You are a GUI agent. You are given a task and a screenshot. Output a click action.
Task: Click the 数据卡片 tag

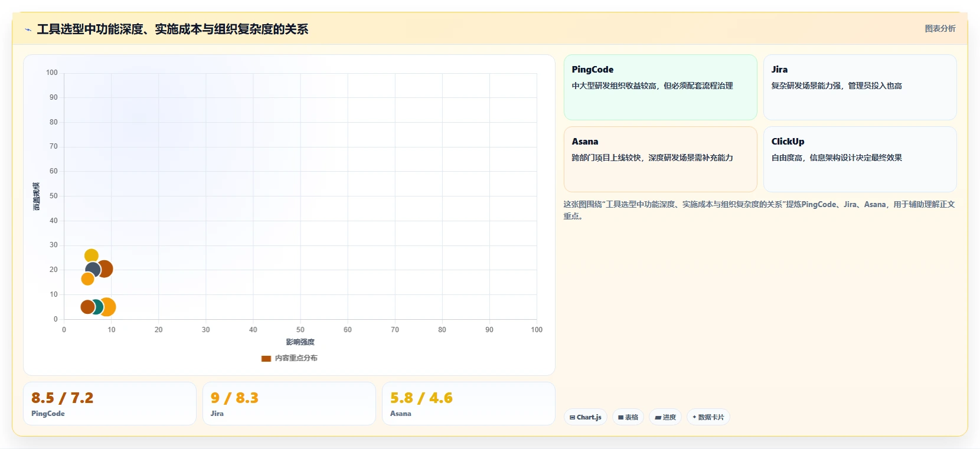pyautogui.click(x=708, y=417)
